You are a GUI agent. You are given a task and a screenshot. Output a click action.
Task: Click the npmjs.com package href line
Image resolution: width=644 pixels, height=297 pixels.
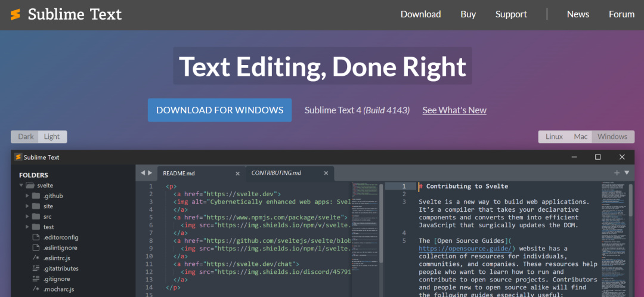click(261, 217)
